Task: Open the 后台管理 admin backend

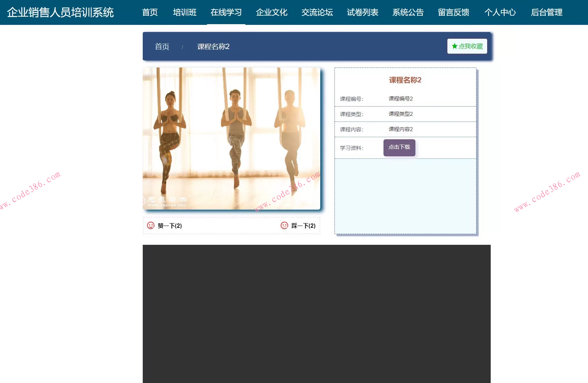Action: [x=546, y=12]
